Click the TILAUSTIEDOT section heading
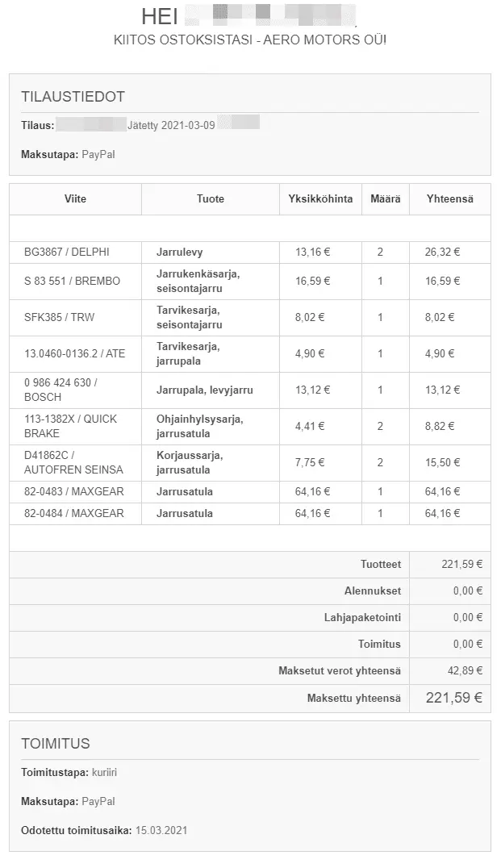 tap(73, 96)
